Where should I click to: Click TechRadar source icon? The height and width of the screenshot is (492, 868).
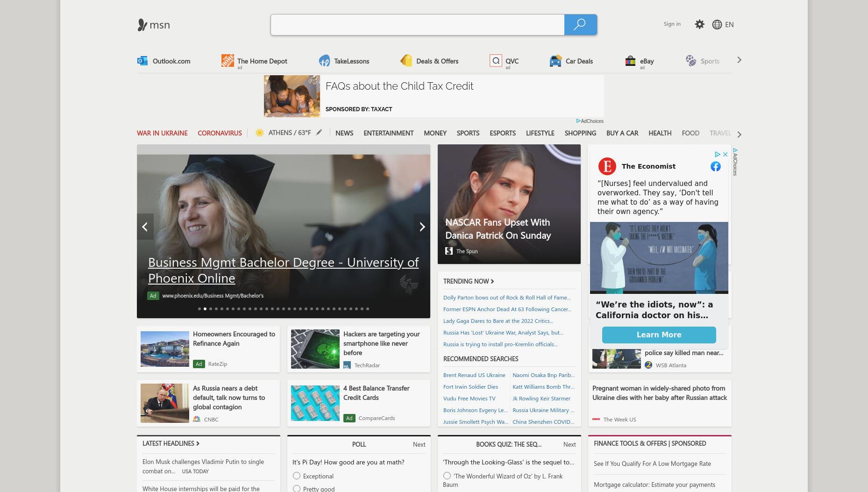[x=347, y=365]
